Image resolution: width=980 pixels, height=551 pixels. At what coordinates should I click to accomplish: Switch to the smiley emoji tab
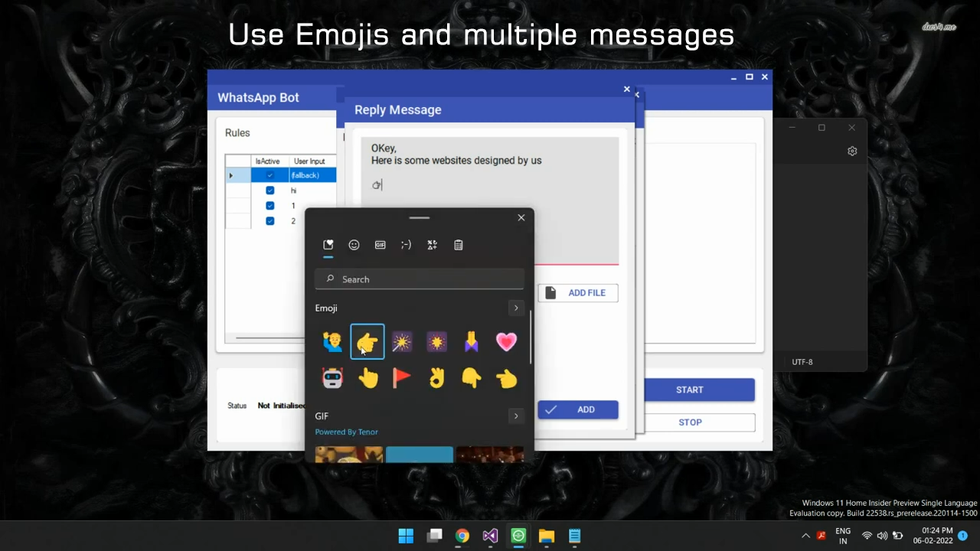click(x=354, y=245)
